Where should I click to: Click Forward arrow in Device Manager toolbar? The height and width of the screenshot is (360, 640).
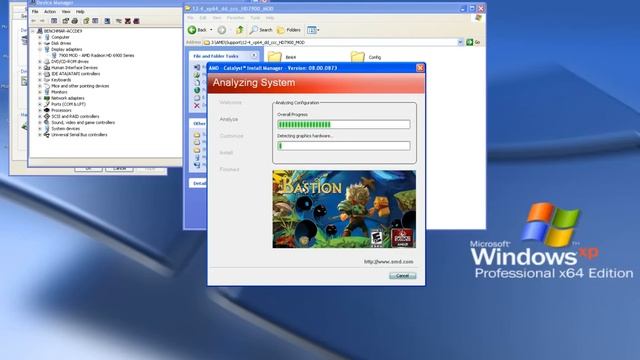click(x=42, y=21)
